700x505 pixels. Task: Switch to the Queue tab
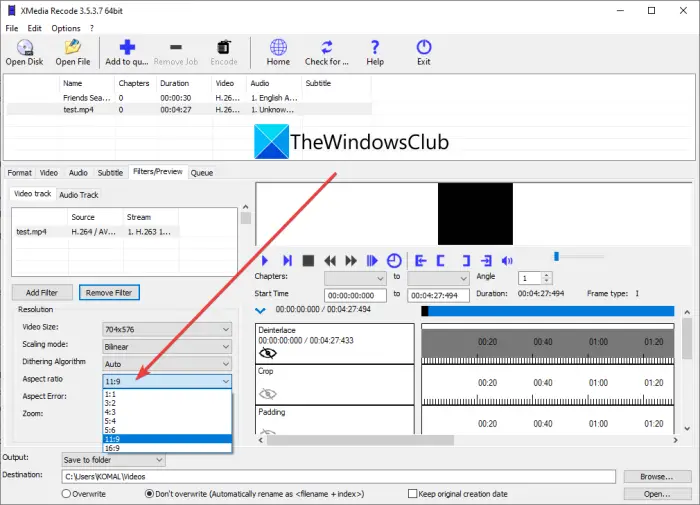coord(202,173)
